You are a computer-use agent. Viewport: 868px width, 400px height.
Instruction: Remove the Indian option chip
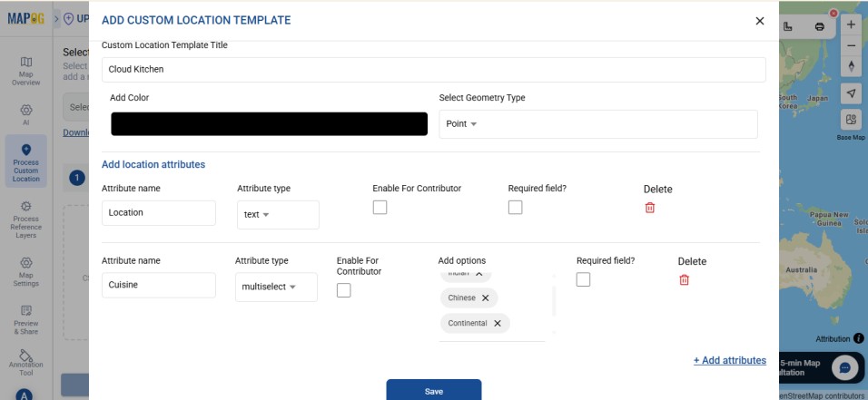(x=479, y=273)
